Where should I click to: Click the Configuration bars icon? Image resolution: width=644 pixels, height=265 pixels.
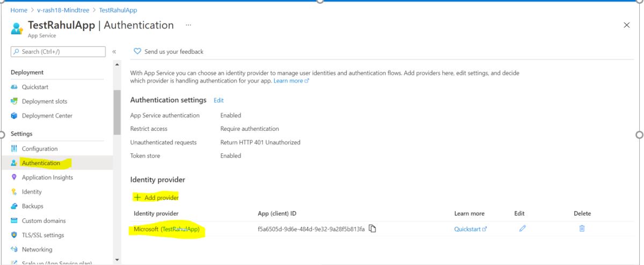14,149
